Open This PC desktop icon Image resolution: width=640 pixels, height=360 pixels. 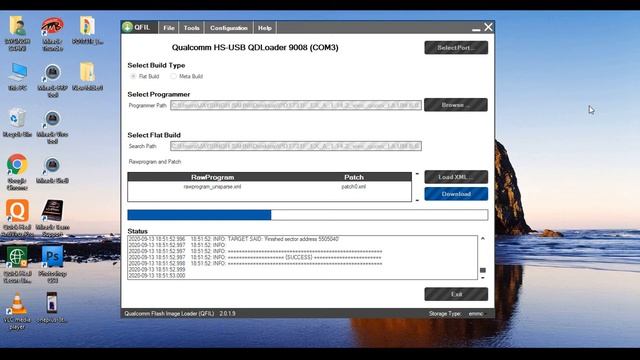pos(17,77)
